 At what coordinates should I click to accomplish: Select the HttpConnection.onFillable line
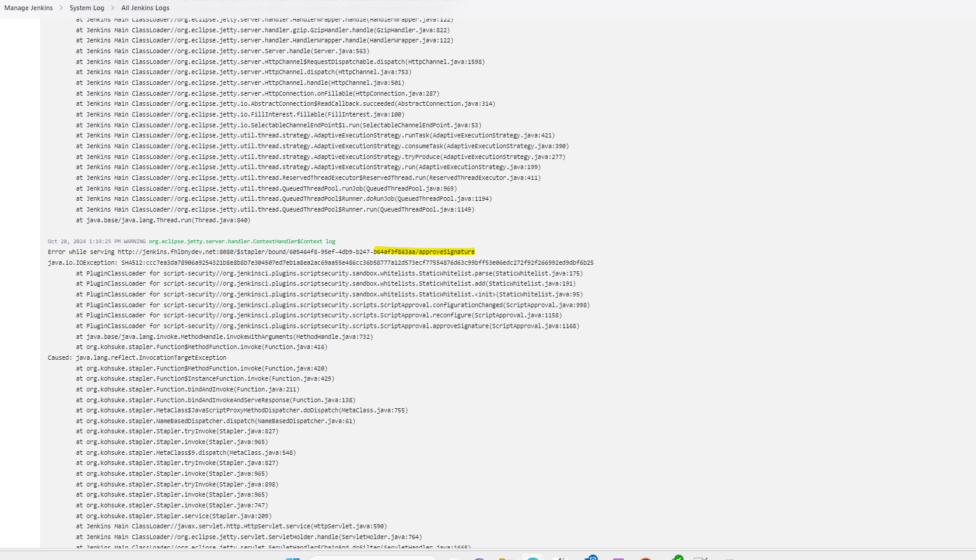tap(258, 93)
